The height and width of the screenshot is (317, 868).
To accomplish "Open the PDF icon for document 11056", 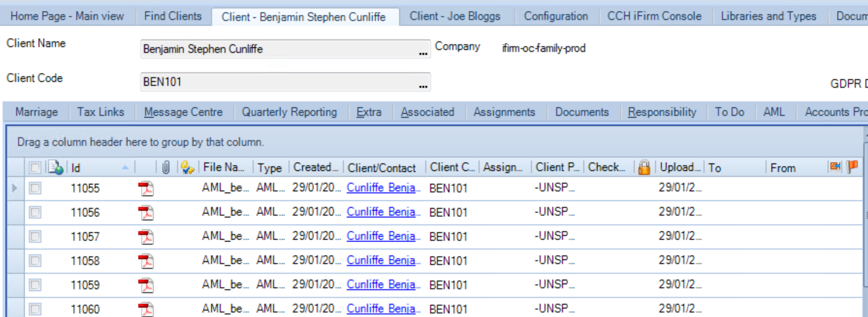I will [x=146, y=213].
